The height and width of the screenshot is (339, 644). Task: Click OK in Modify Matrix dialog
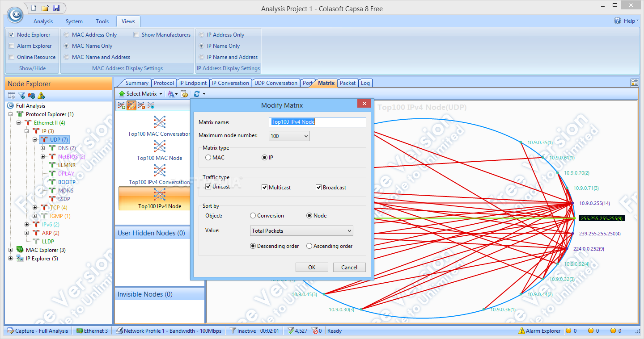(312, 268)
